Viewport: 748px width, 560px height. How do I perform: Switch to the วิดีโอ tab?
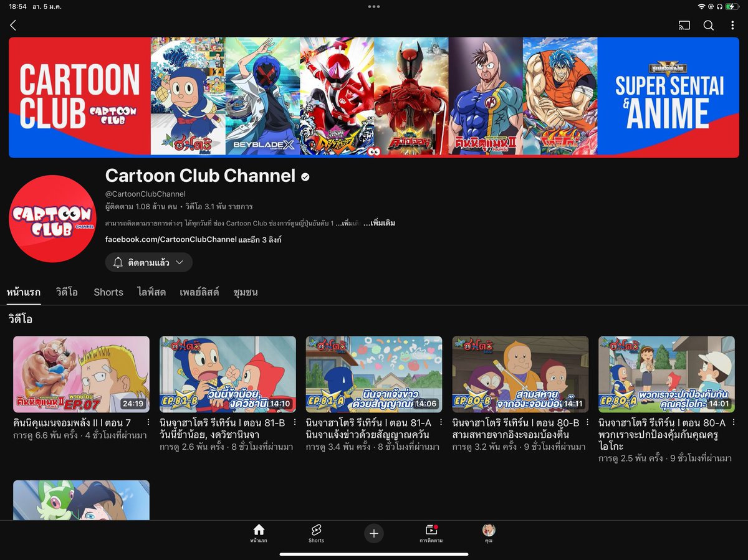pyautogui.click(x=67, y=292)
